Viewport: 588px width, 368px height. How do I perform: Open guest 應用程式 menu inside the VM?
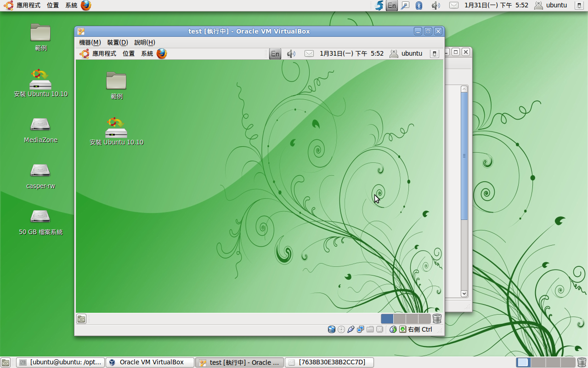coord(98,54)
